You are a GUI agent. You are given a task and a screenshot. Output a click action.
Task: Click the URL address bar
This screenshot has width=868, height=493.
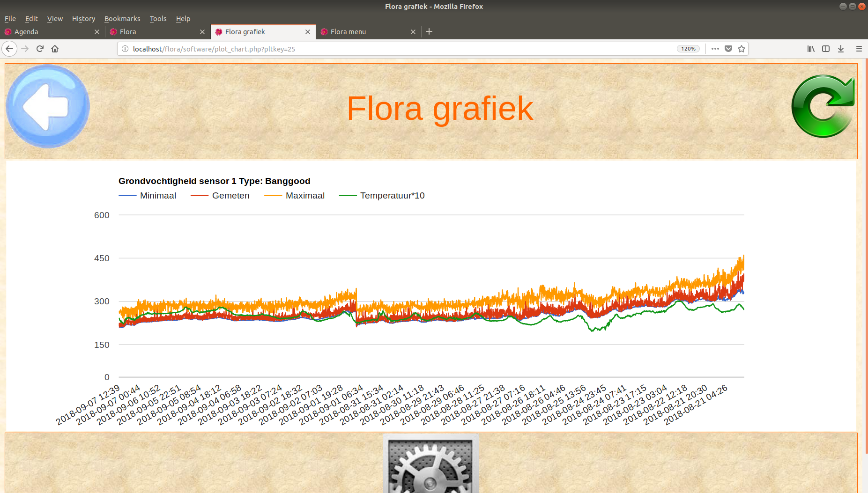[398, 49]
